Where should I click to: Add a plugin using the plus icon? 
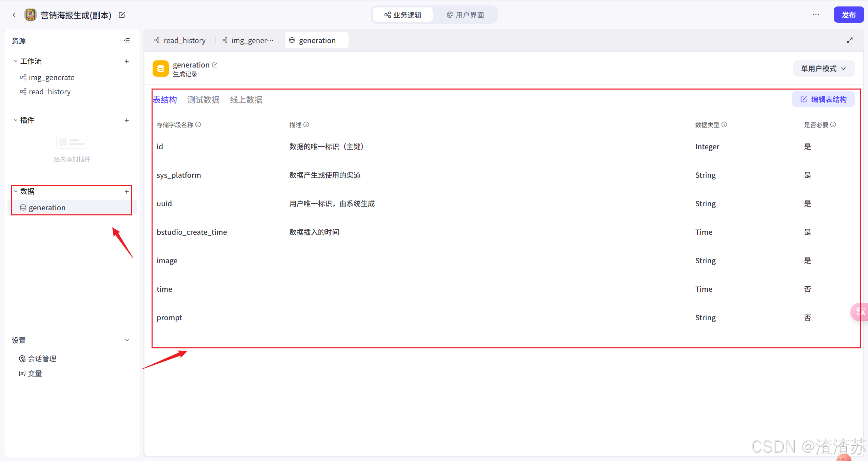click(x=127, y=120)
